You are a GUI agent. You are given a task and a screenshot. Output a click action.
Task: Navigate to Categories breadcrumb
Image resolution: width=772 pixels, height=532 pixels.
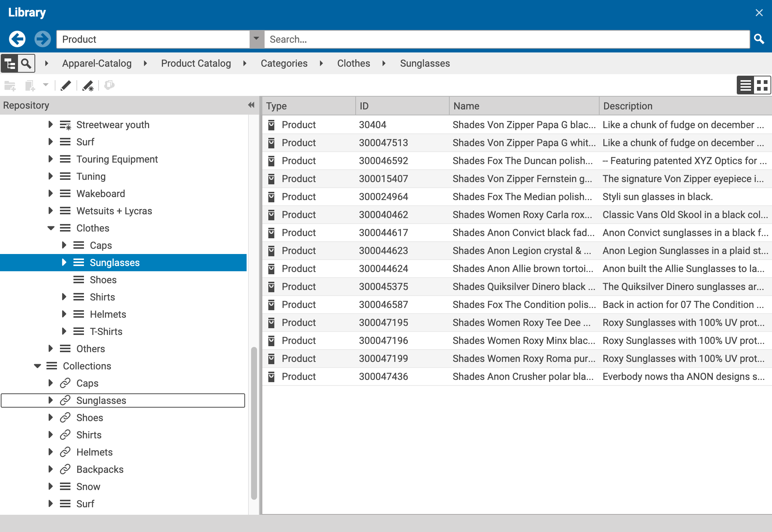click(284, 63)
